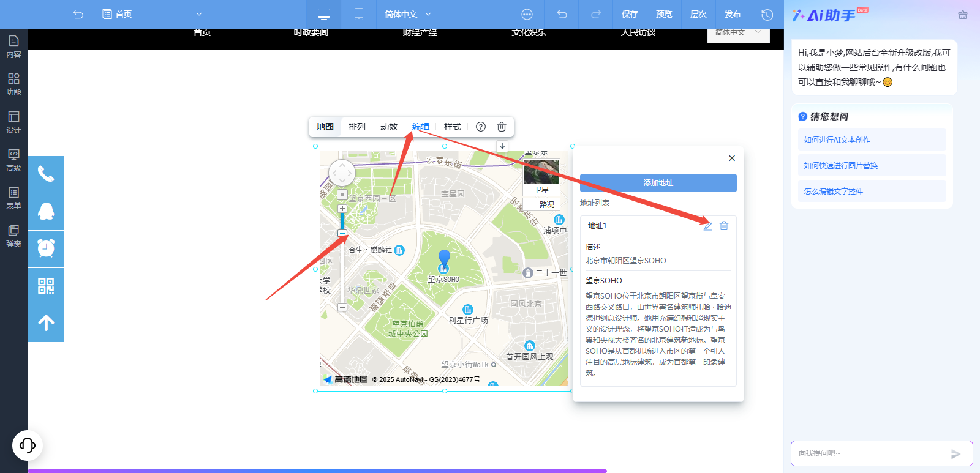The image size is (980, 473).
Task: Click the QR code floating widget icon
Action: tap(46, 286)
